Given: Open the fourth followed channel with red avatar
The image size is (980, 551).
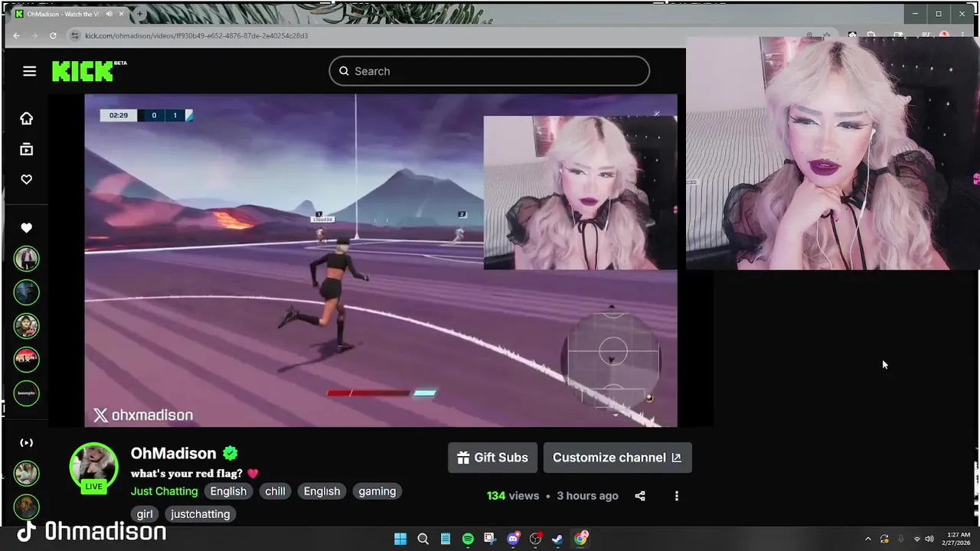Looking at the screenshot, I should [x=27, y=359].
